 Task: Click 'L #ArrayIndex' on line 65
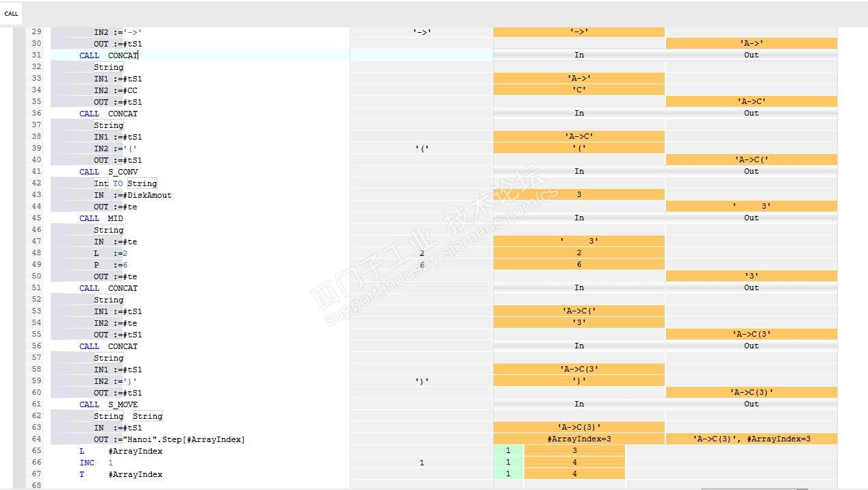[x=121, y=451]
